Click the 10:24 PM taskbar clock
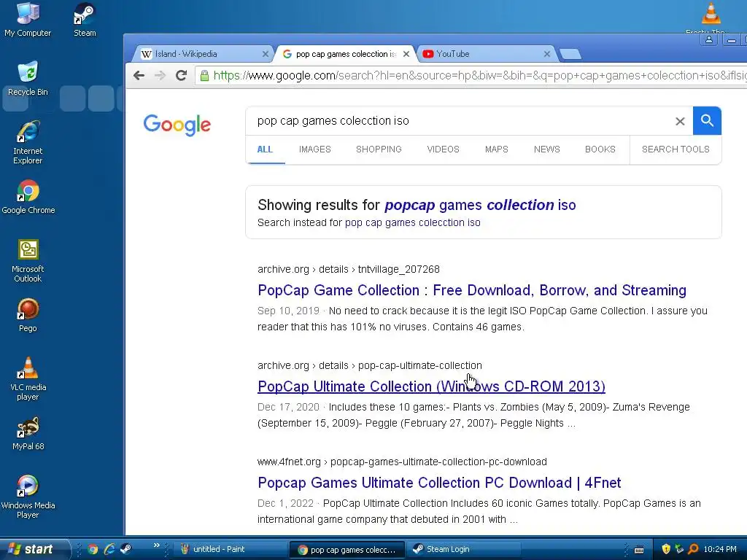747x560 pixels. click(x=720, y=550)
